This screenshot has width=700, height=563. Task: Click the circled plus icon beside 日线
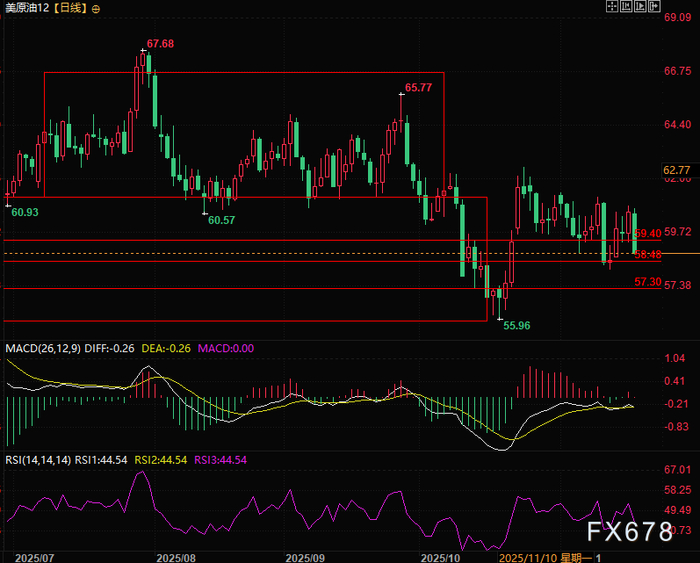[x=96, y=8]
